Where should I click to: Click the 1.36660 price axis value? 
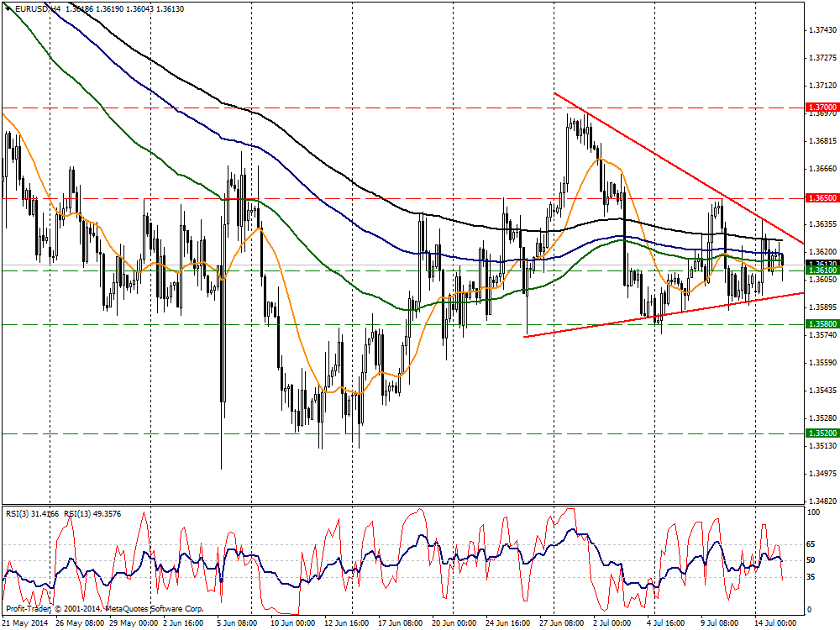tap(822, 169)
